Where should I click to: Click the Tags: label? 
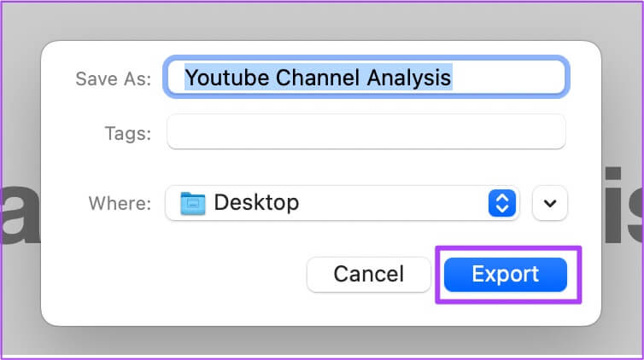128,134
